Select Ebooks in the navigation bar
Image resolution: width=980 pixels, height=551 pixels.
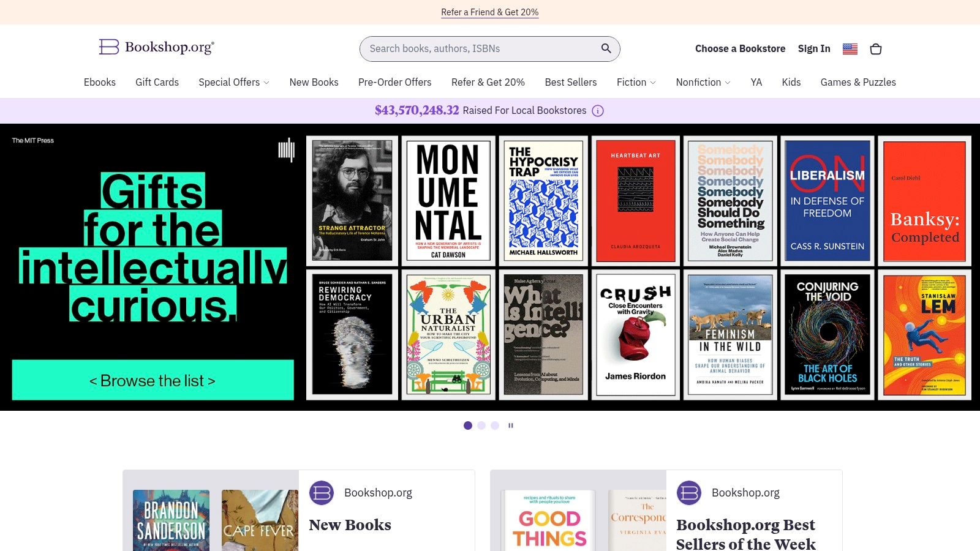(x=99, y=82)
